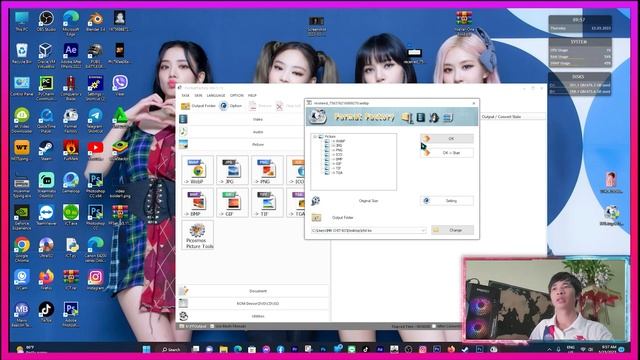Click the OK > Start button
This screenshot has width=640, height=360.
click(447, 153)
